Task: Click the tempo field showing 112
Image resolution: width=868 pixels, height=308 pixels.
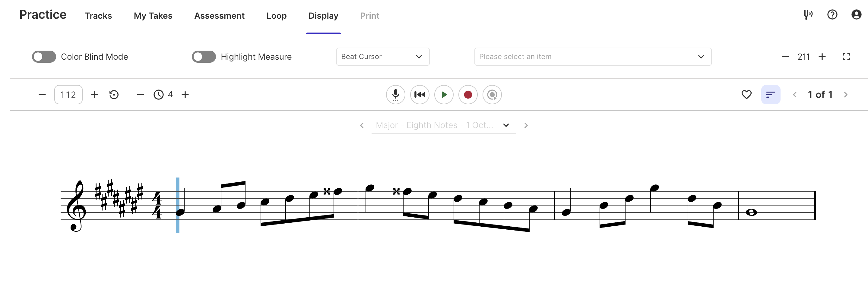Action: coord(68,95)
